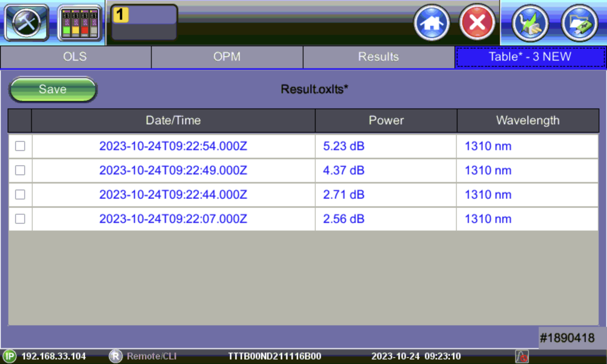
Task: Click the Remote/CLI R icon
Action: pos(115,356)
